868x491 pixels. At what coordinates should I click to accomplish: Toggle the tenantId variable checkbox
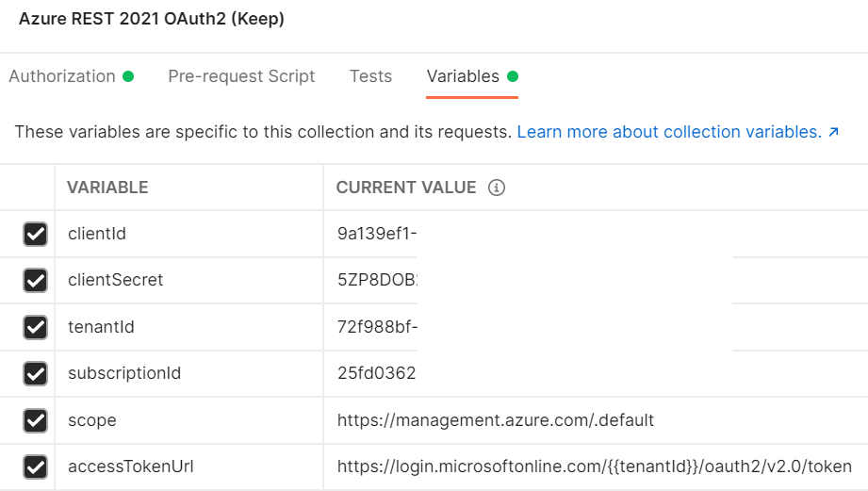pos(36,327)
